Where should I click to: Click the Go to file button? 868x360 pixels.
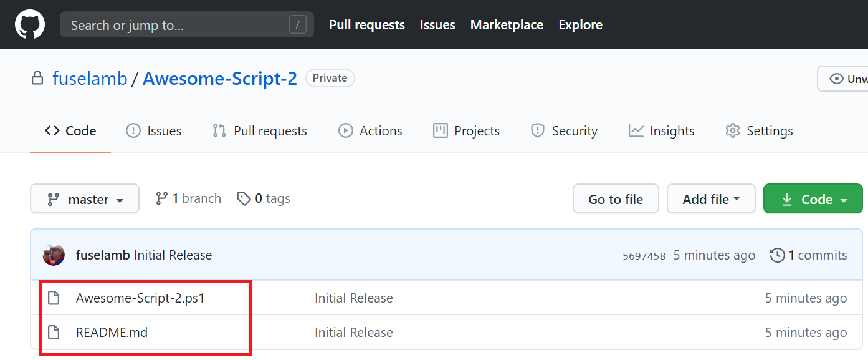(x=616, y=198)
